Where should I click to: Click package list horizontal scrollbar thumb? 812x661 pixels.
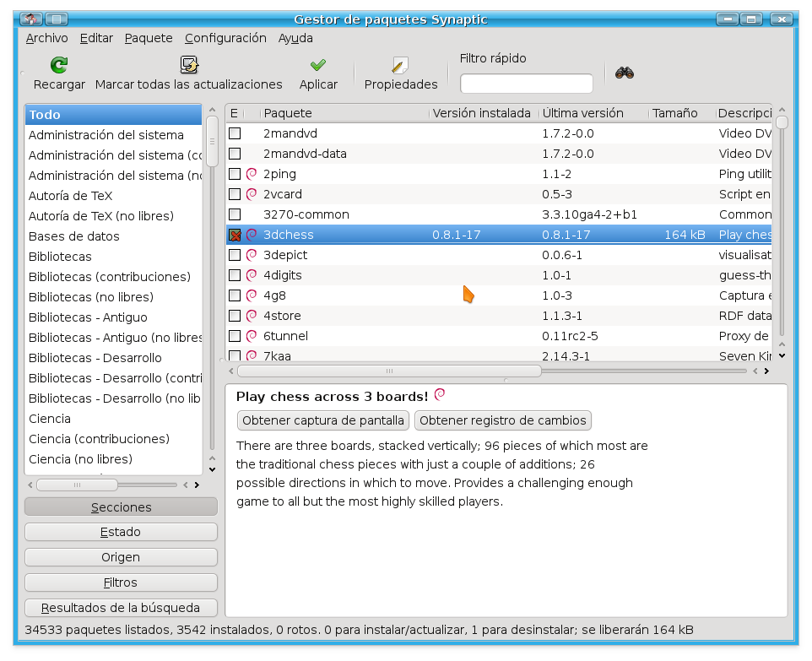click(389, 371)
